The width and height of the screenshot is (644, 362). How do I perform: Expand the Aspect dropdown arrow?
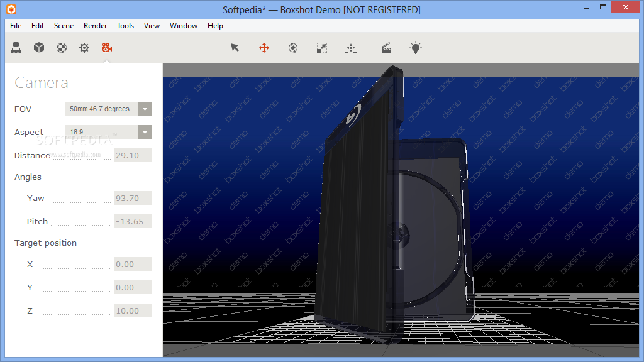click(145, 132)
